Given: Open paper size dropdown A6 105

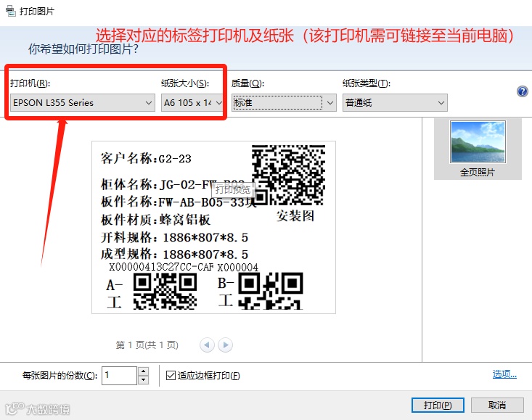Looking at the screenshot, I should coord(192,103).
